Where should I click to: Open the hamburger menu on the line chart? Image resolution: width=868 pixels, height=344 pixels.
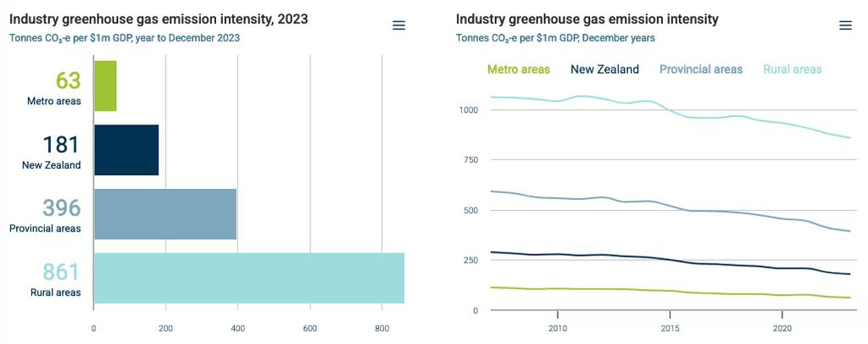tap(845, 25)
